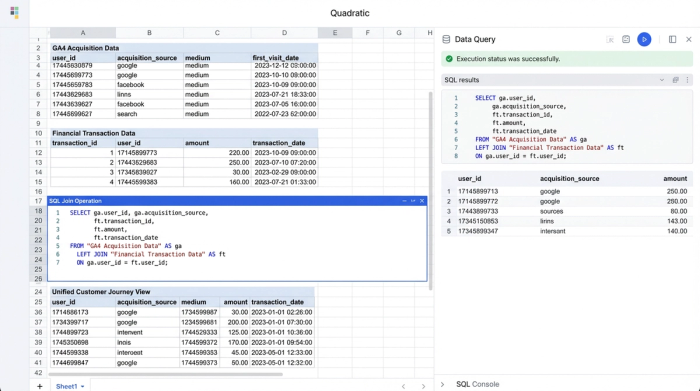This screenshot has height=391, width=700.
Task: Select results row with user 17443899733
Action: click(x=567, y=211)
